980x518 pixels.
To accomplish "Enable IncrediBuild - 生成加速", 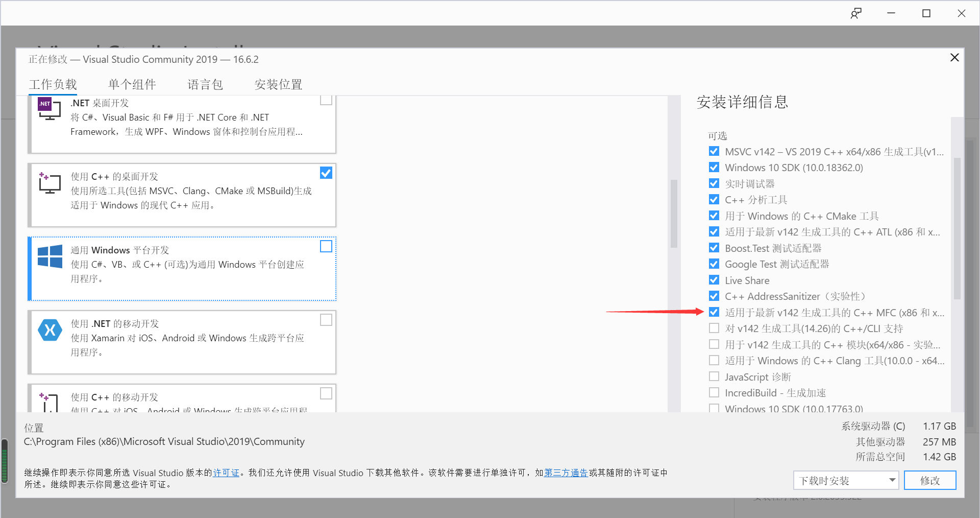I will coord(714,392).
